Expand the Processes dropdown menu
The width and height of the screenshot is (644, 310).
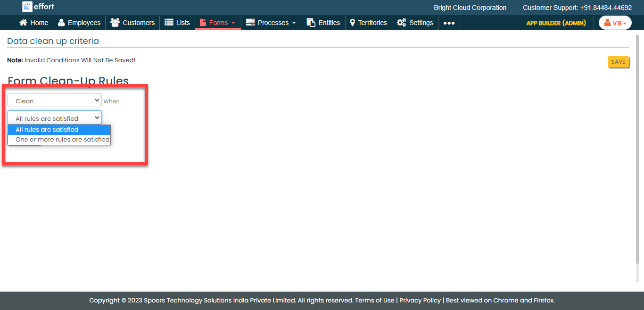coord(272,23)
